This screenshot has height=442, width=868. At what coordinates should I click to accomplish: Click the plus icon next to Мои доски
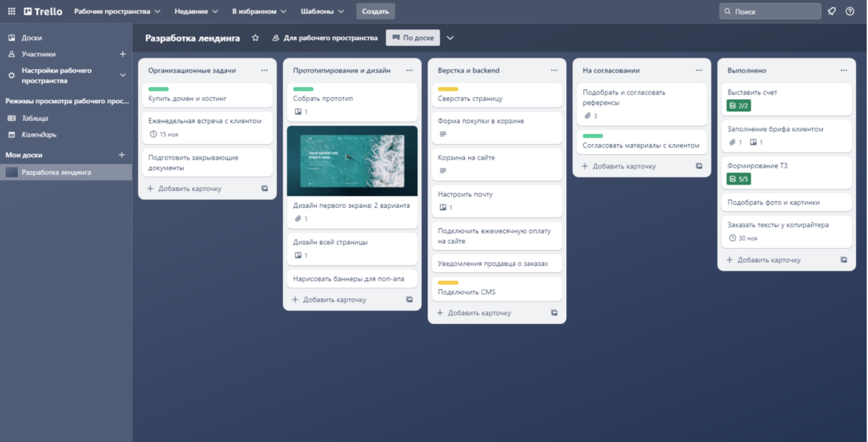(x=122, y=155)
